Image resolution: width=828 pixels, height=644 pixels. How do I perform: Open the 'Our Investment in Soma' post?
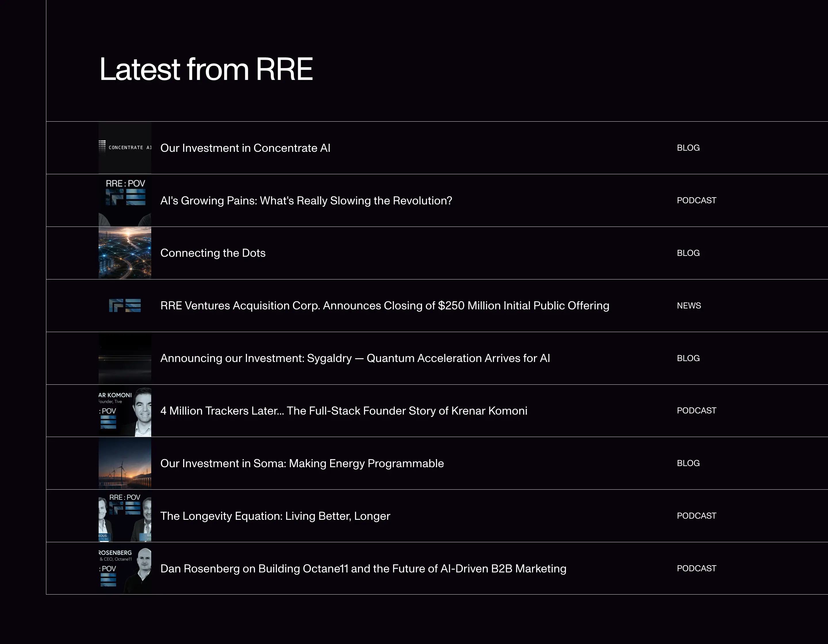(x=302, y=463)
